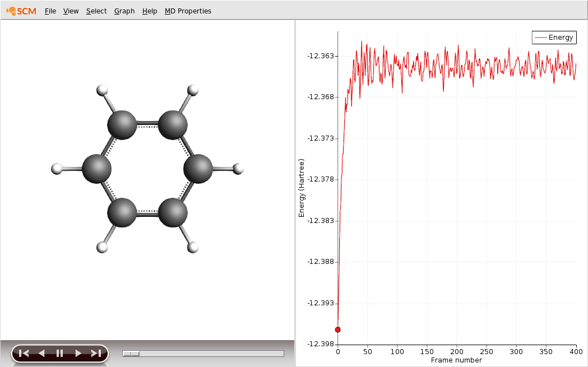Click the 400 tick label on frame axis
The image size is (588, 367).
(576, 352)
